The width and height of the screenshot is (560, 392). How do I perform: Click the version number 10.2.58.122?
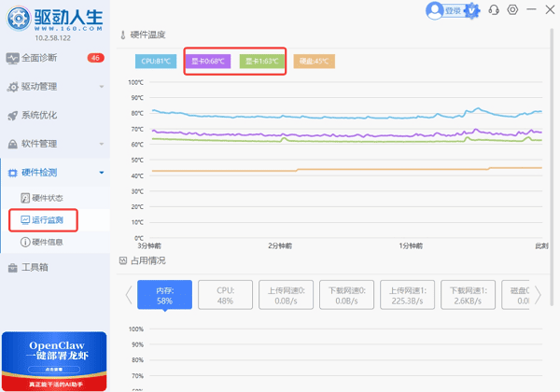(x=53, y=38)
